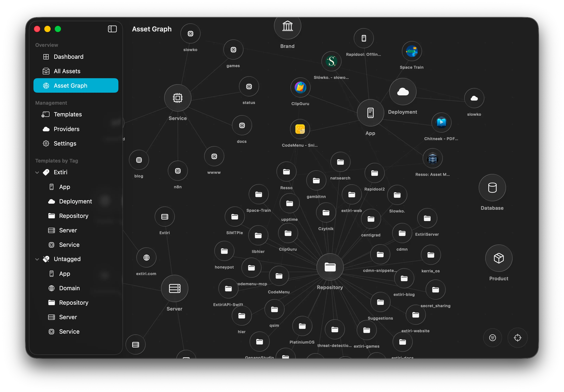Open the graph filter button
This screenshot has width=564, height=392.
(x=492, y=338)
